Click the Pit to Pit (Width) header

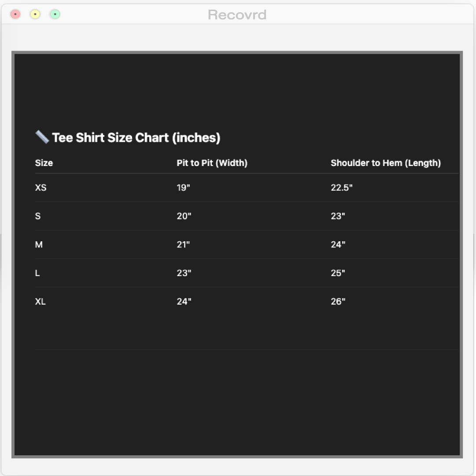point(212,163)
